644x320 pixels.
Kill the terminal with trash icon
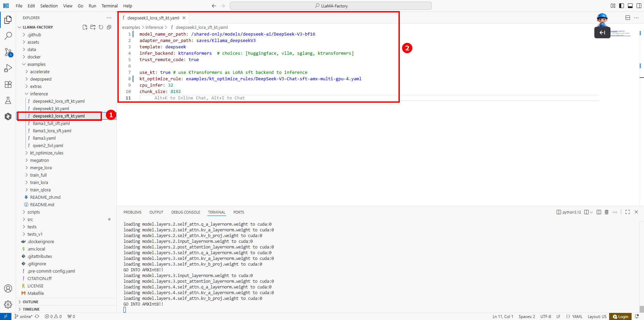606,212
